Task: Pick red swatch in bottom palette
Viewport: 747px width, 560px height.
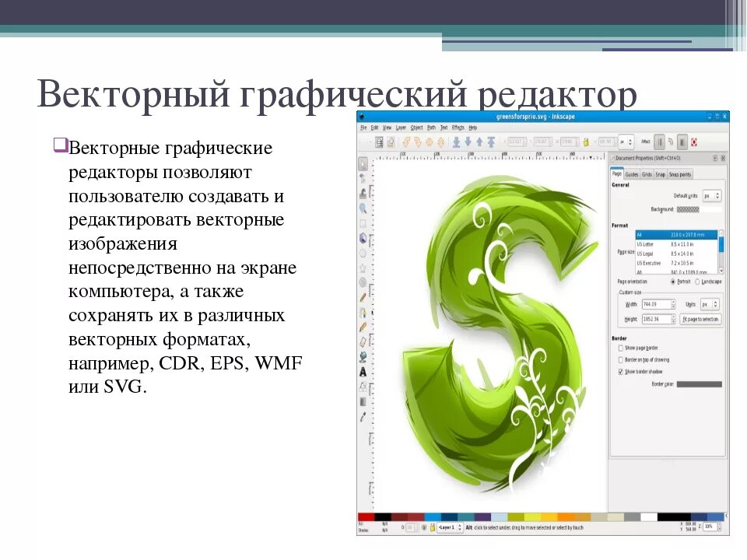Action: [366, 517]
